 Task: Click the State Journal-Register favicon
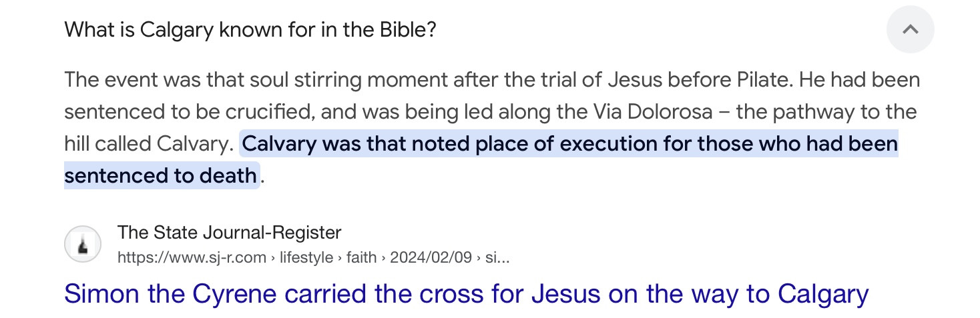(x=83, y=245)
